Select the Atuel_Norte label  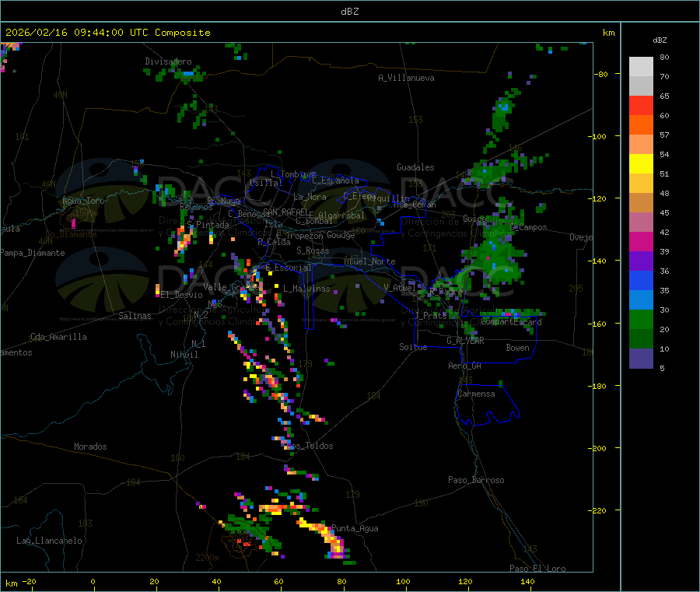tap(369, 261)
